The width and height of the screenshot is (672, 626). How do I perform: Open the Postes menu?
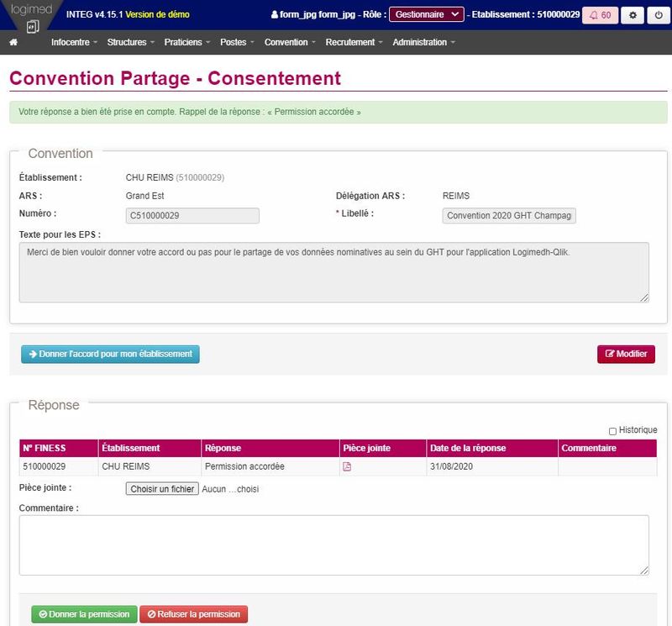pyautogui.click(x=237, y=42)
